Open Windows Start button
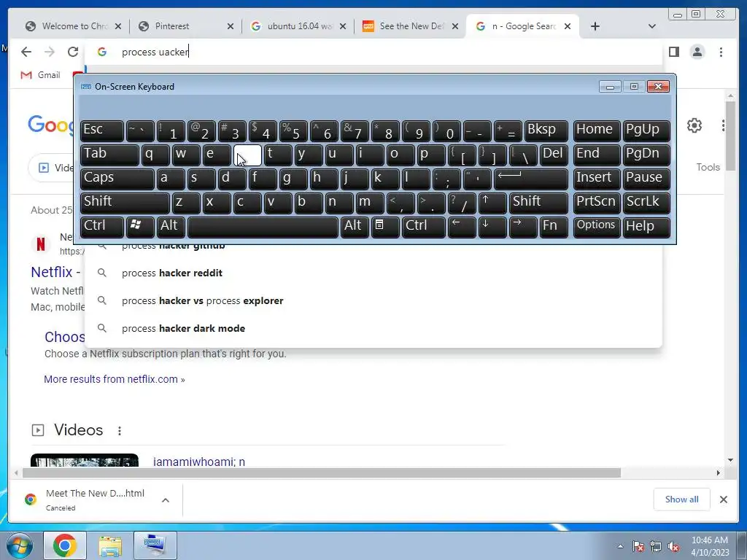 (20, 545)
